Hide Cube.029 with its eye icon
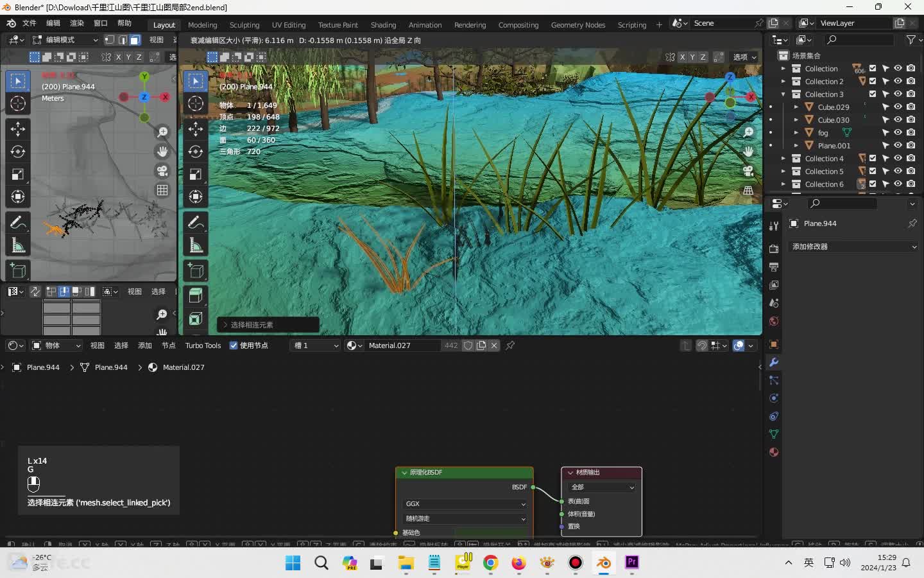Viewport: 924px width, 578px height. [x=898, y=107]
